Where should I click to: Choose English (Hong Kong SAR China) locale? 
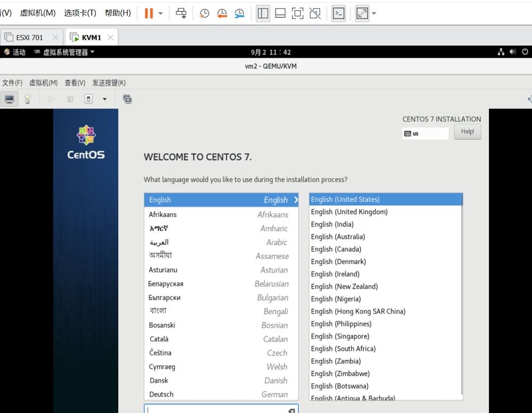pyautogui.click(x=385, y=311)
